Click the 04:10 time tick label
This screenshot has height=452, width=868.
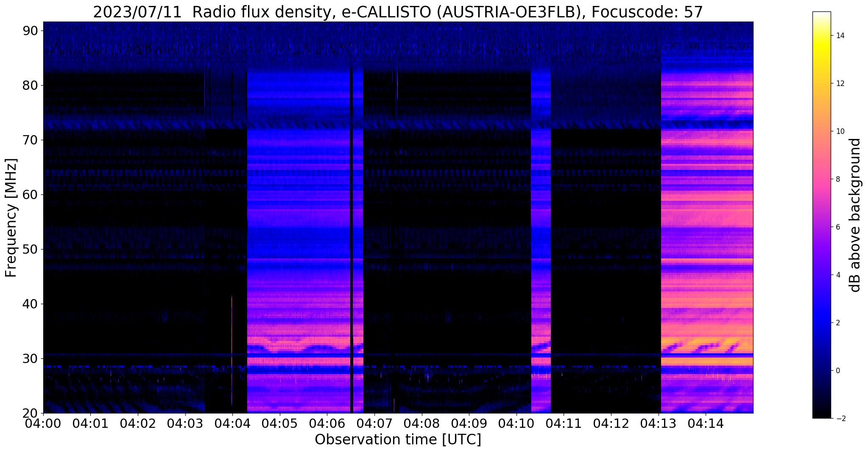[516, 423]
